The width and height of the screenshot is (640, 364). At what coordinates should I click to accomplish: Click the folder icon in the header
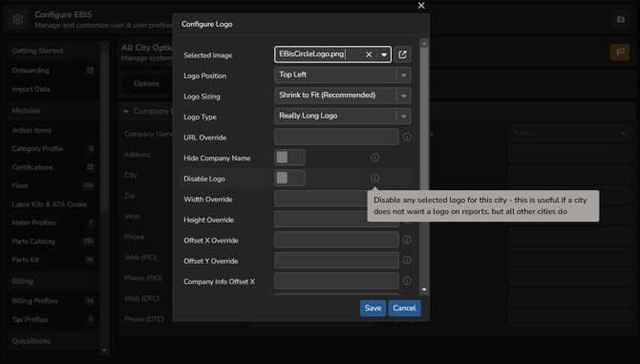[x=620, y=19]
